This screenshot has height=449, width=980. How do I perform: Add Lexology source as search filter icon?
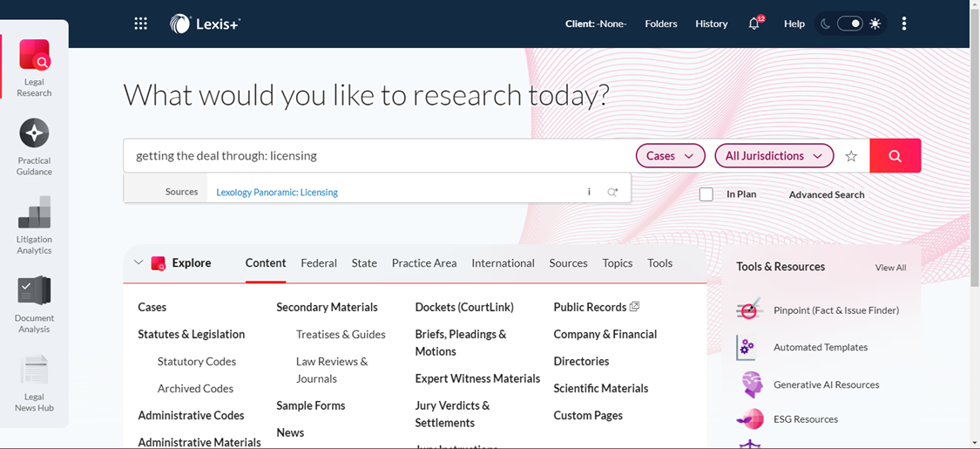click(612, 192)
